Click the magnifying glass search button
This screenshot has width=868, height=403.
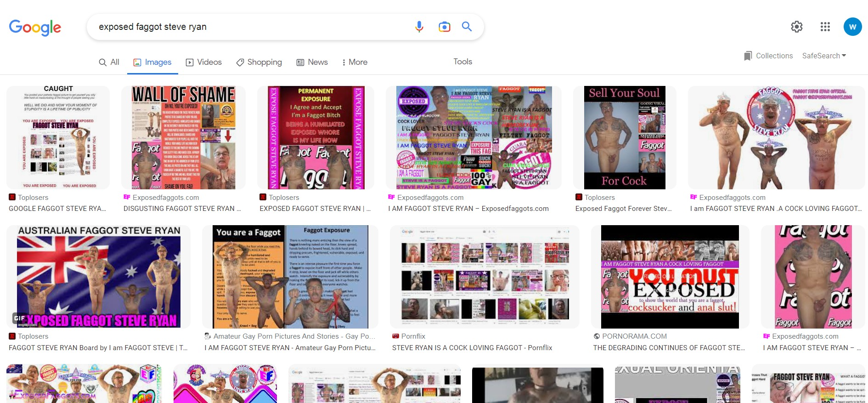(467, 27)
